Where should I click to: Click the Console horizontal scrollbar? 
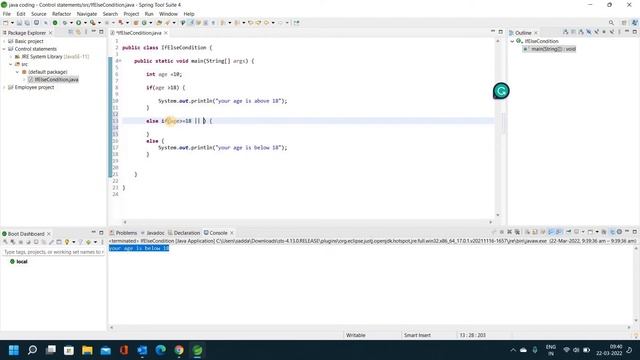pyautogui.click(x=369, y=328)
